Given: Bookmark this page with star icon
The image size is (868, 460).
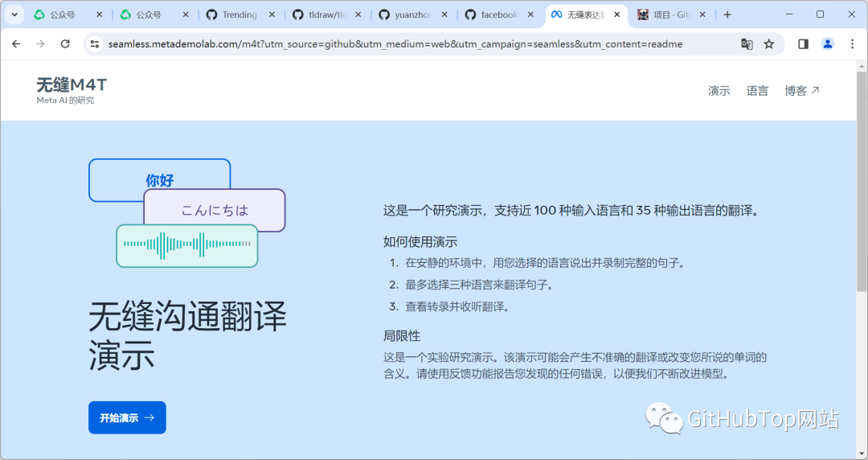Looking at the screenshot, I should coord(769,43).
